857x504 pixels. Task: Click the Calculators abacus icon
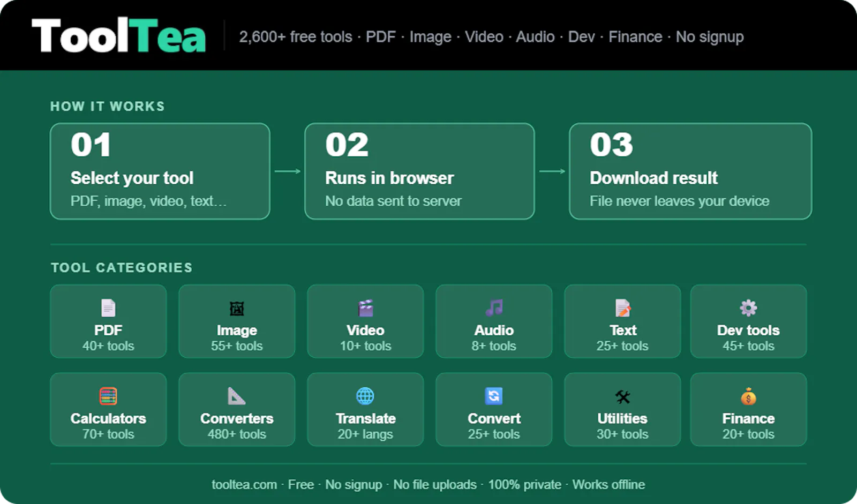pyautogui.click(x=108, y=396)
